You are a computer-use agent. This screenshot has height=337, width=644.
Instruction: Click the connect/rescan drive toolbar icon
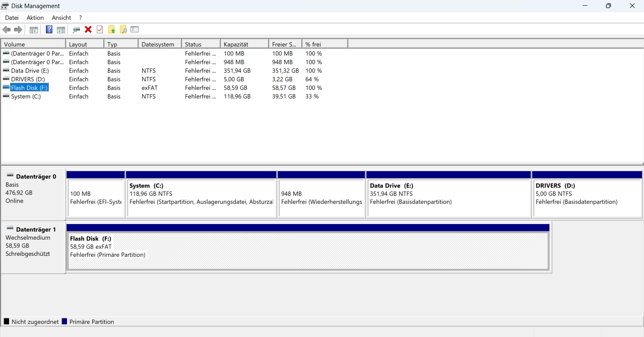[76, 29]
